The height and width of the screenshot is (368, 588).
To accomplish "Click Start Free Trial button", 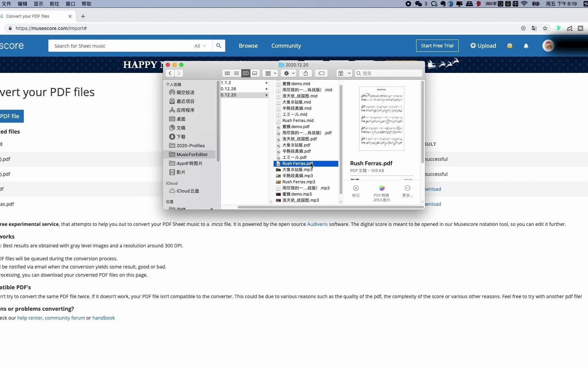I will point(437,46).
